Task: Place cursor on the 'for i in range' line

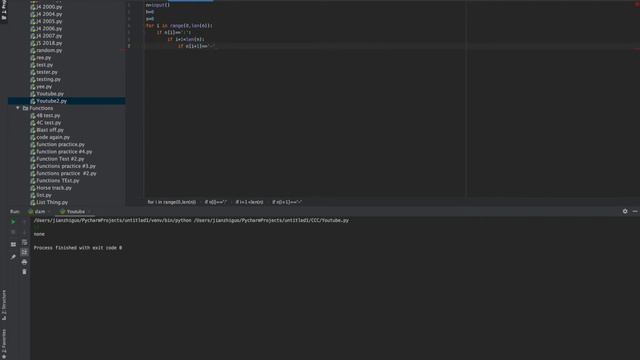Action: (179, 26)
